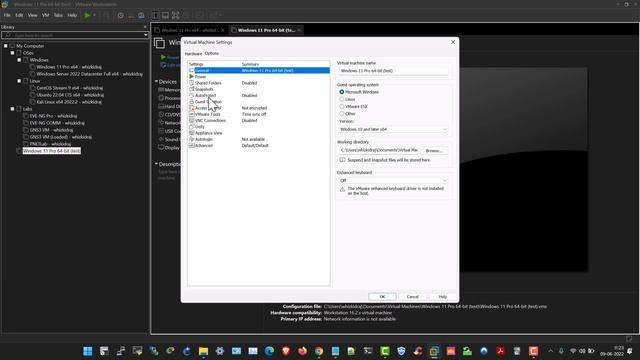The height and width of the screenshot is (360, 640).
Task: Click the snapshot clock icon in toolbar
Action: click(x=120, y=16)
